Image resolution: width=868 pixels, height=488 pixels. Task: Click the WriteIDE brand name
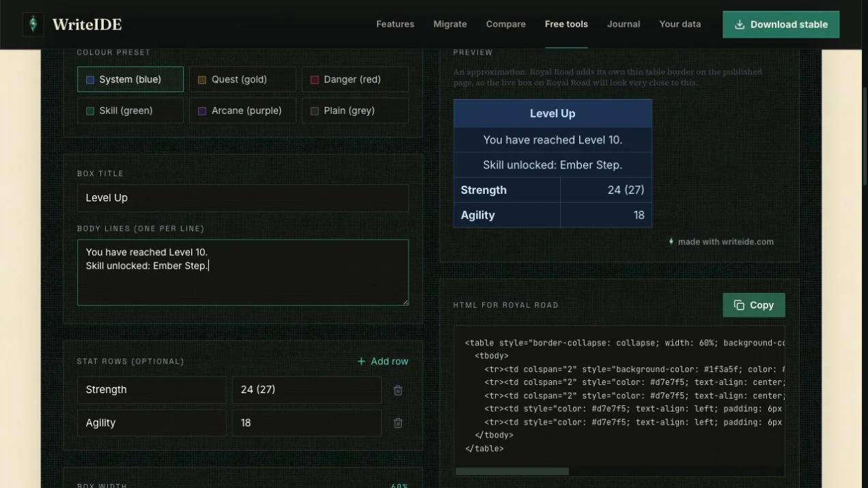pyautogui.click(x=87, y=25)
